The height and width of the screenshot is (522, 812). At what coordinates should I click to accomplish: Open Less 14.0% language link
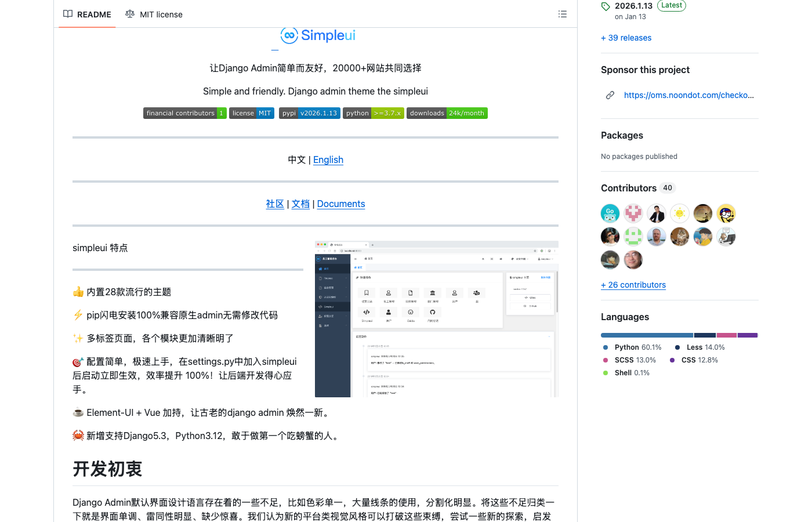click(700, 347)
